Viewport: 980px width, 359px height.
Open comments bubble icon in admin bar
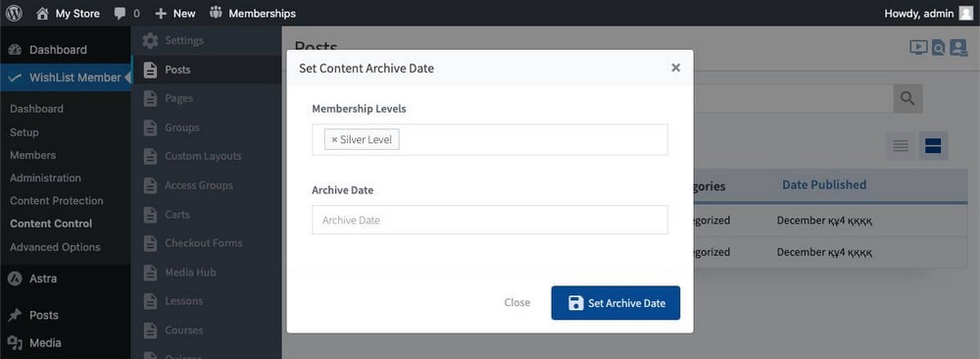coord(120,14)
